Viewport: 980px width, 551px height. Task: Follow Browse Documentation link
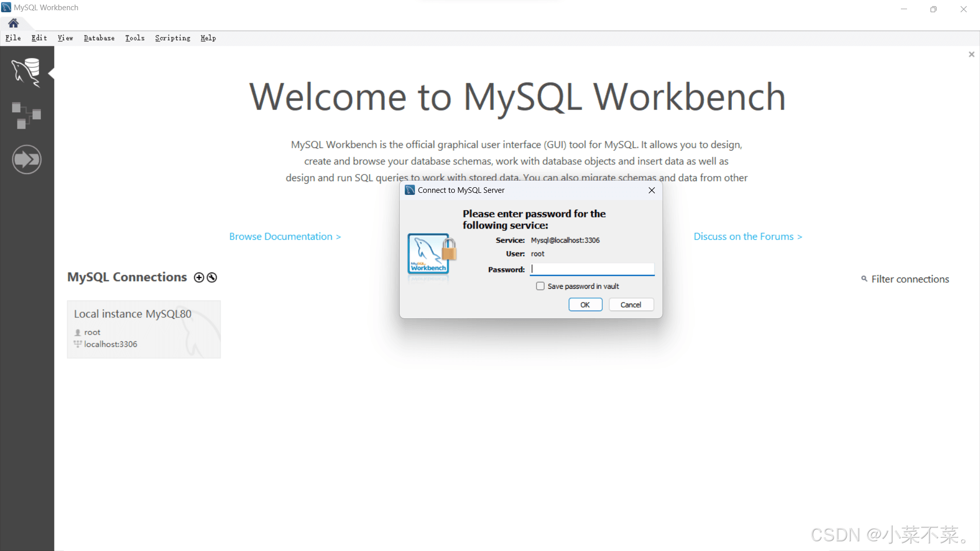coord(285,237)
